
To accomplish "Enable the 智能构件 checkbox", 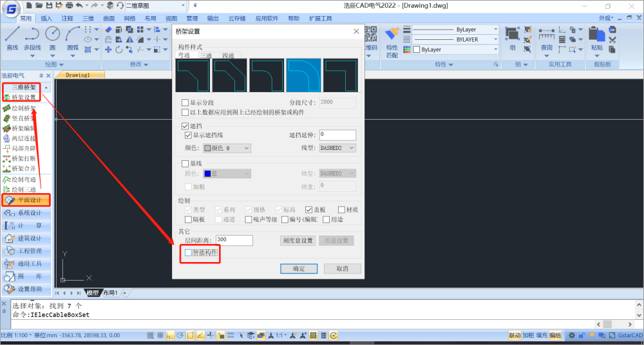I will (x=188, y=252).
